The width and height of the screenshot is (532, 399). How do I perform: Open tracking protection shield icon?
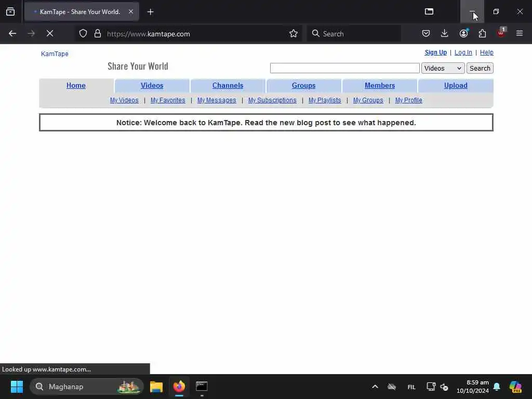[83, 33]
